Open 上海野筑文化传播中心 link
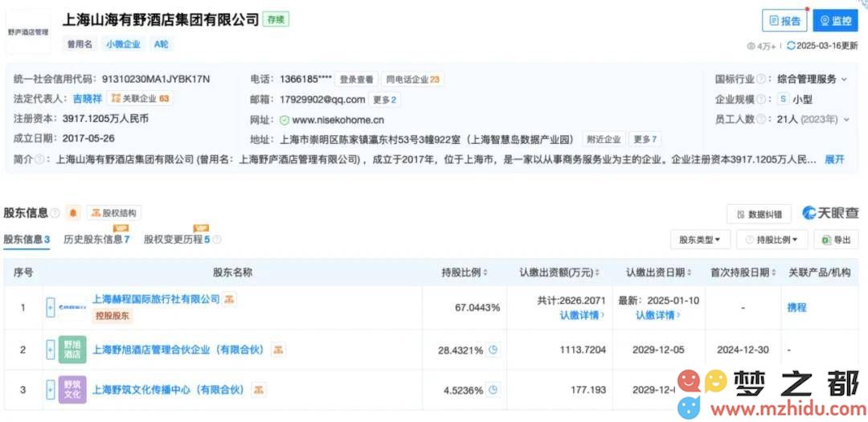This screenshot has width=868, height=422. [x=169, y=390]
